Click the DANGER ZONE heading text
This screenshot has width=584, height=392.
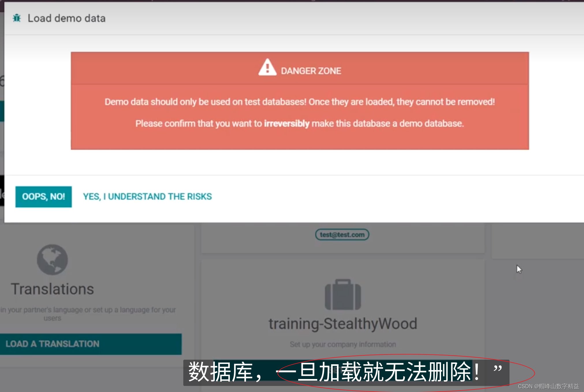[x=311, y=71]
